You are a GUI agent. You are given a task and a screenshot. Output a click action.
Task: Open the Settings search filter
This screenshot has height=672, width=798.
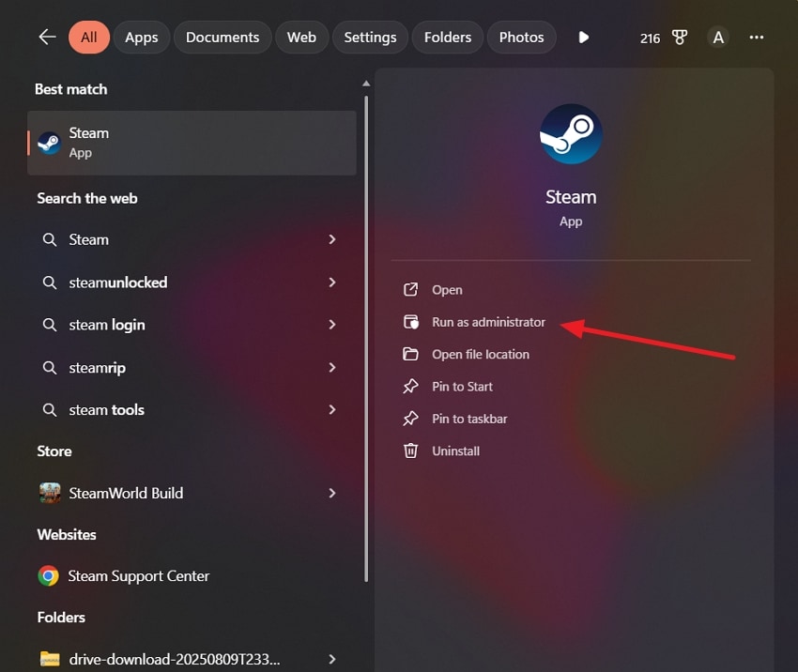[x=370, y=38]
